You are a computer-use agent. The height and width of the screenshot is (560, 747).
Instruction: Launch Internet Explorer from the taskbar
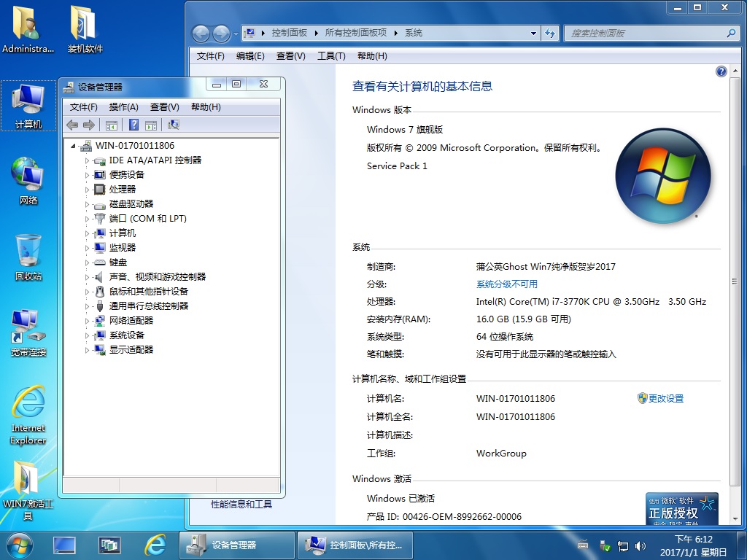[x=156, y=545]
